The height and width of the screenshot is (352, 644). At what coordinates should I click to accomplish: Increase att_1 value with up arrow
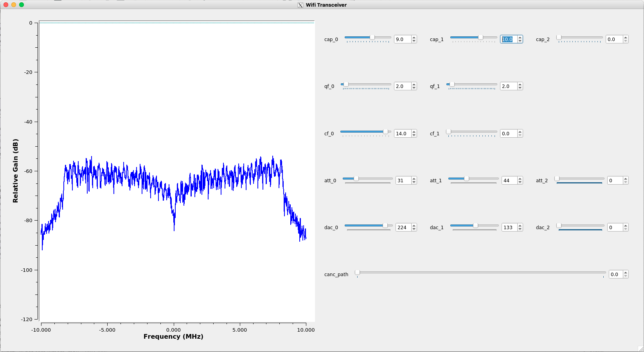point(520,179)
